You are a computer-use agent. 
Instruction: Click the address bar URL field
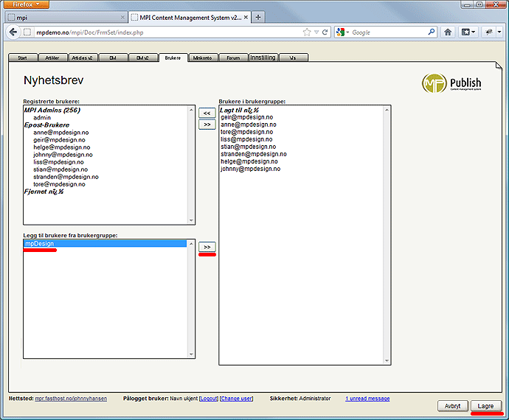tap(168, 32)
